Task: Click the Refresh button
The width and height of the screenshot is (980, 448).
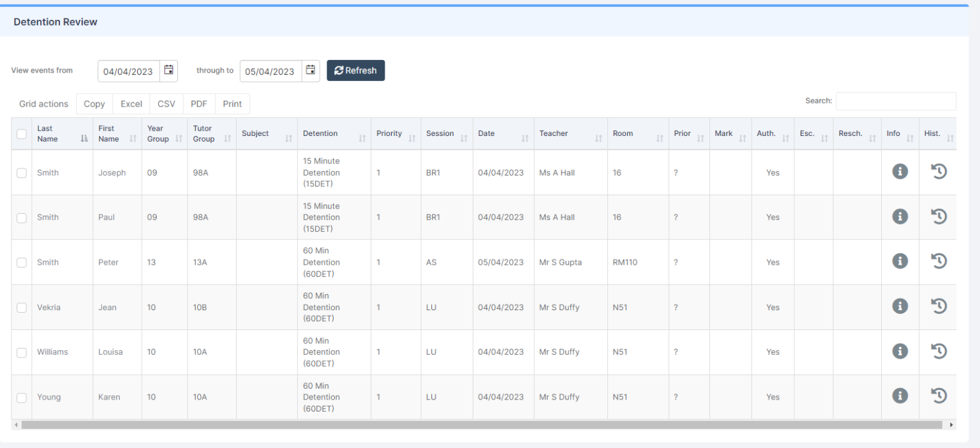Action: [x=355, y=71]
